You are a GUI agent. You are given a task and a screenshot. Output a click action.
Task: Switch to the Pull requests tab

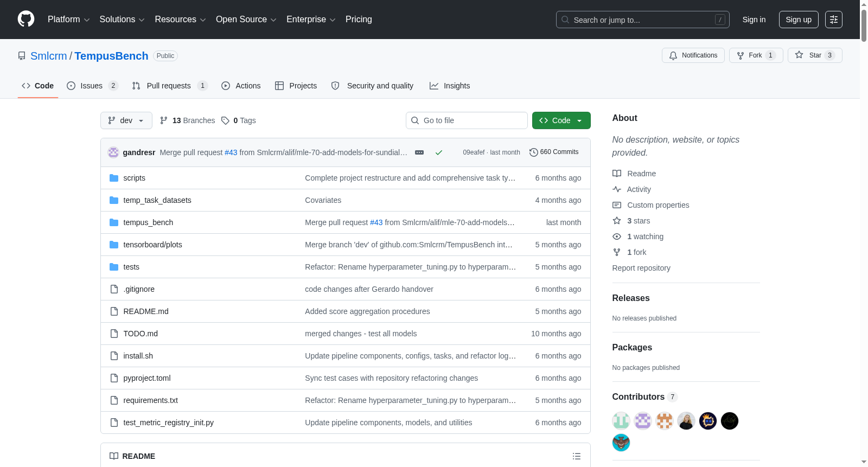170,86
